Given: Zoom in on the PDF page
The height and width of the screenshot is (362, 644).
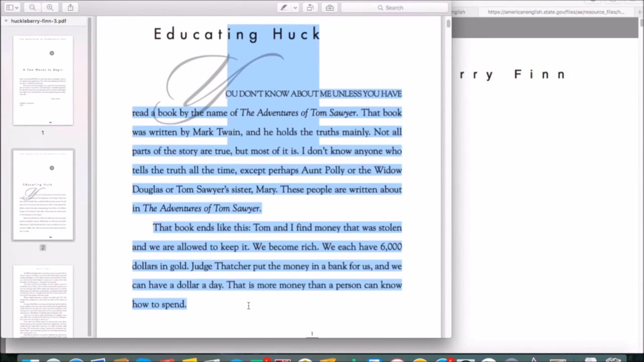Looking at the screenshot, I should pyautogui.click(x=50, y=8).
